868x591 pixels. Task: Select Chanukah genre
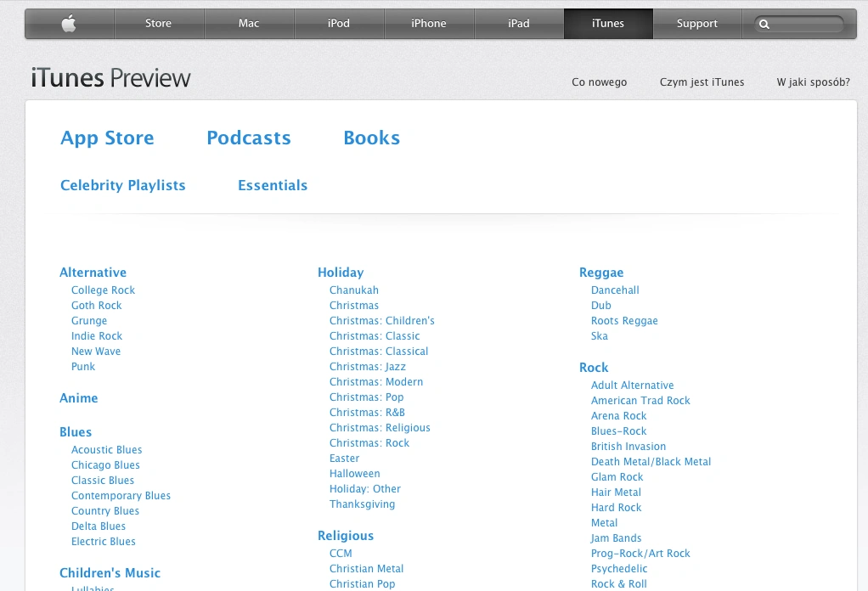[x=354, y=290]
